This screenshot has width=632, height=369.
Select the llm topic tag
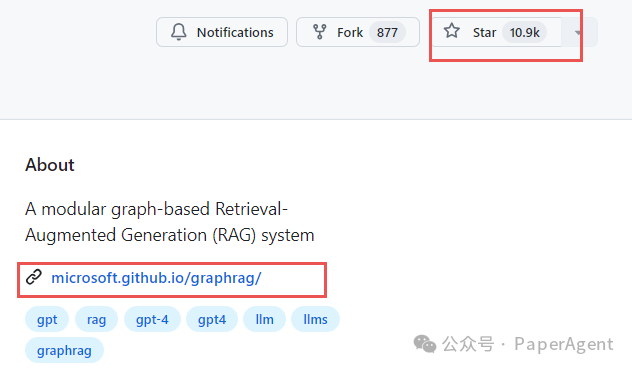click(x=264, y=319)
